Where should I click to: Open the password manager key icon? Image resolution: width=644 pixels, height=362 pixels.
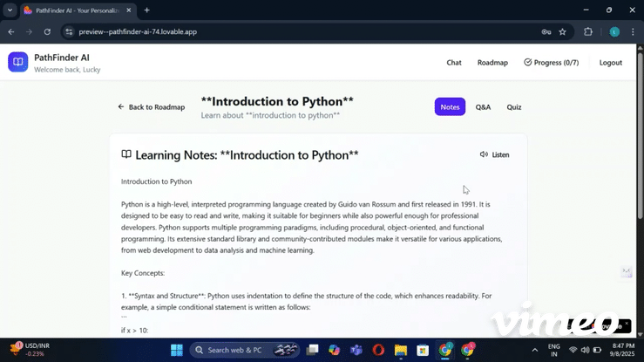pos(546,31)
